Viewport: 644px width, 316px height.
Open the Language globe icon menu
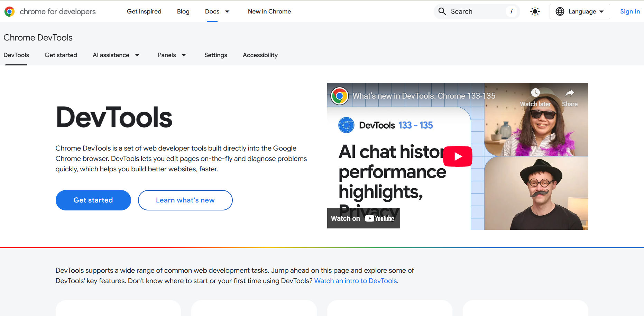[x=560, y=11]
